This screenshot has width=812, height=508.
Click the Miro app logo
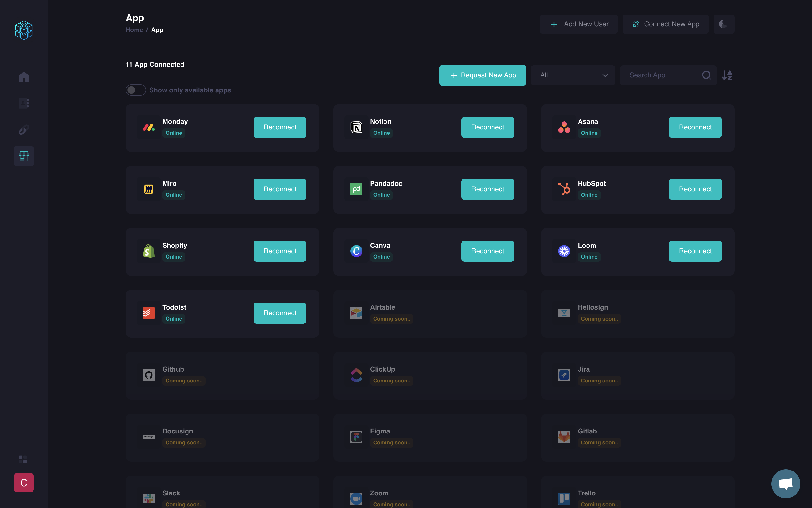[149, 189]
